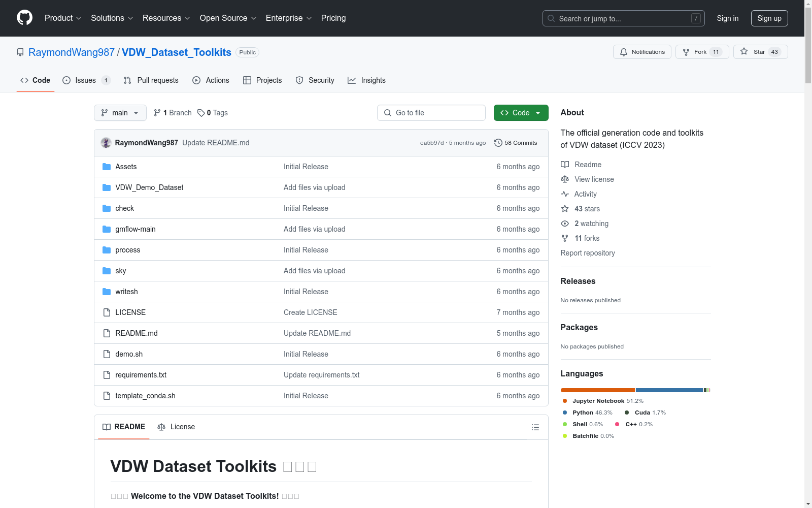Click the Sign up button

(x=769, y=18)
